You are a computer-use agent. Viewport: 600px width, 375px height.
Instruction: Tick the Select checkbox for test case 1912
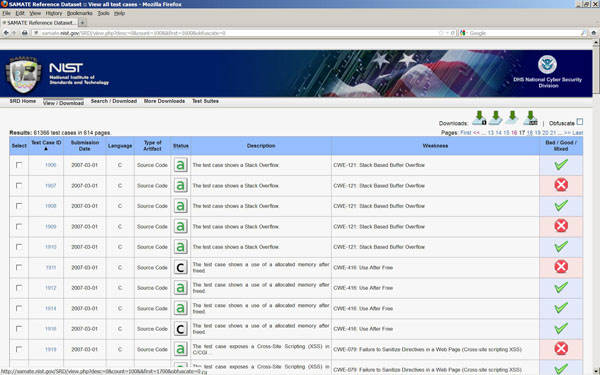tap(19, 288)
